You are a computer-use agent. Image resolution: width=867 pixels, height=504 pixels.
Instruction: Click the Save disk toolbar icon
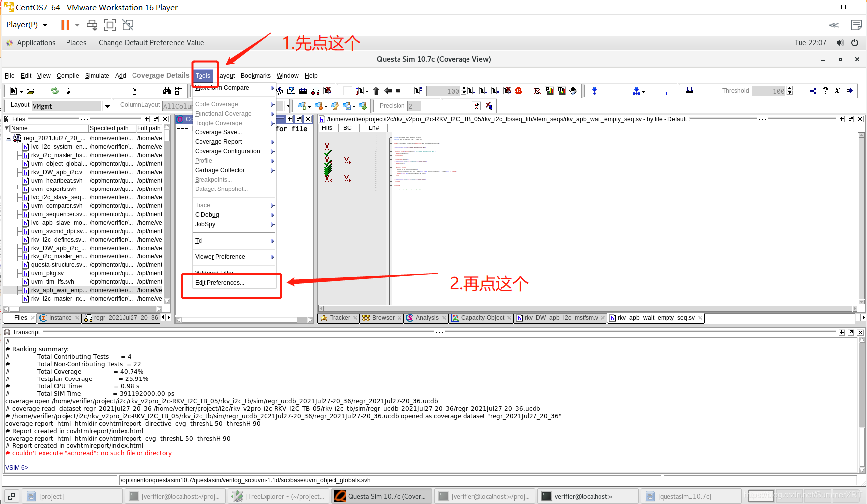[43, 91]
